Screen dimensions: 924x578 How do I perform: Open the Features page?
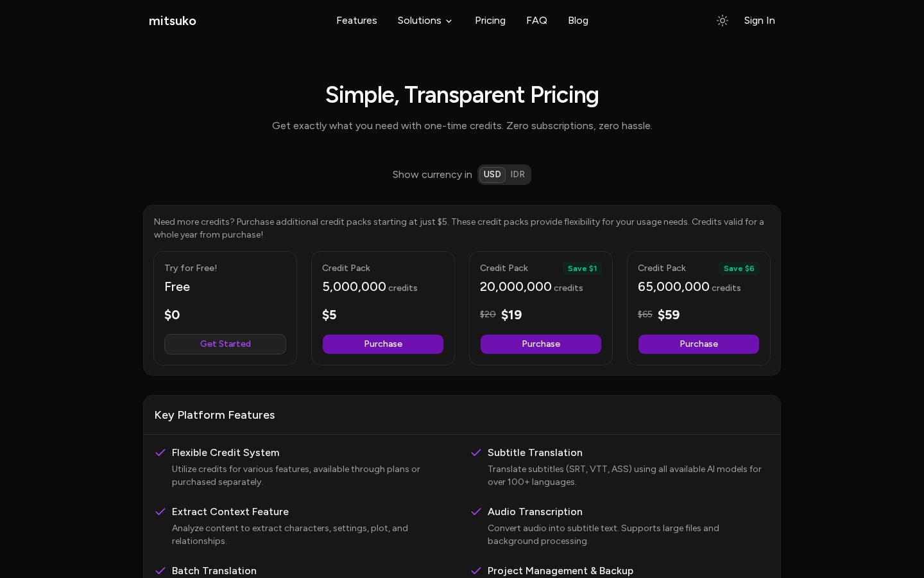coord(357,21)
